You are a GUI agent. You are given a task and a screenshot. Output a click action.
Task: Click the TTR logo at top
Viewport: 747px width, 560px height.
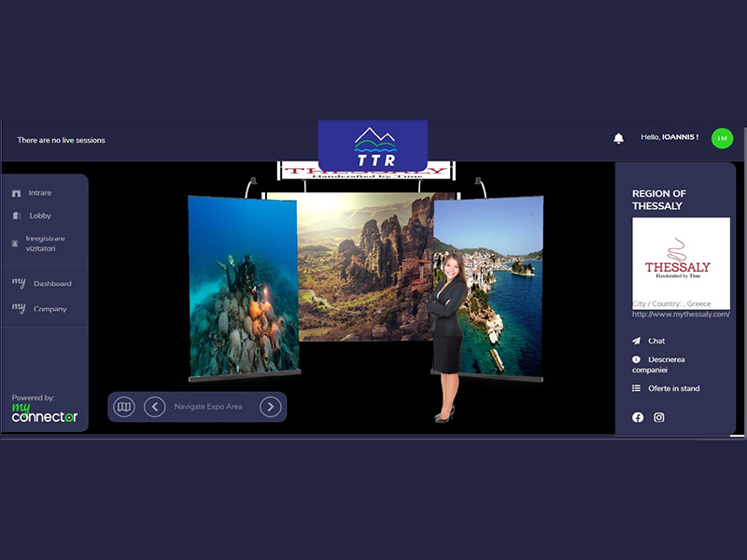(x=373, y=147)
